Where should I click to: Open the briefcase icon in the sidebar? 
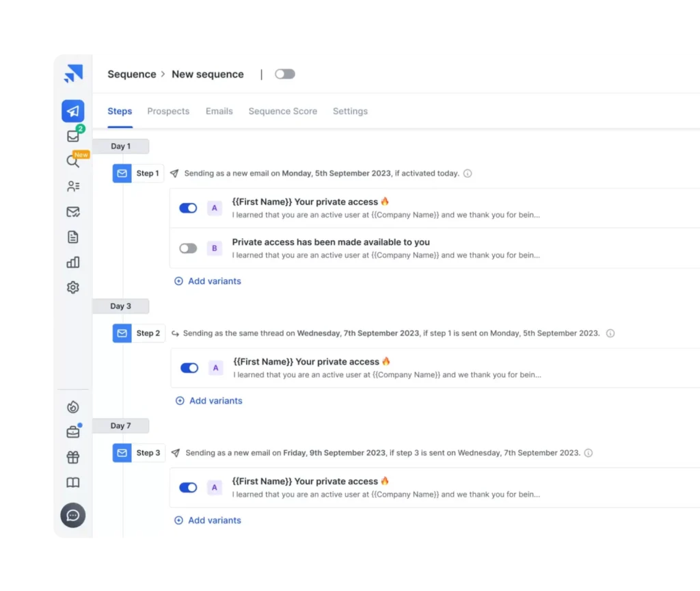coord(73,432)
